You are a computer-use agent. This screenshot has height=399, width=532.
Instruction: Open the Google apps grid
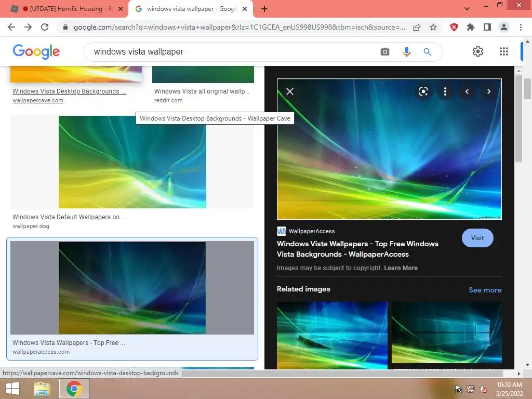tap(504, 51)
